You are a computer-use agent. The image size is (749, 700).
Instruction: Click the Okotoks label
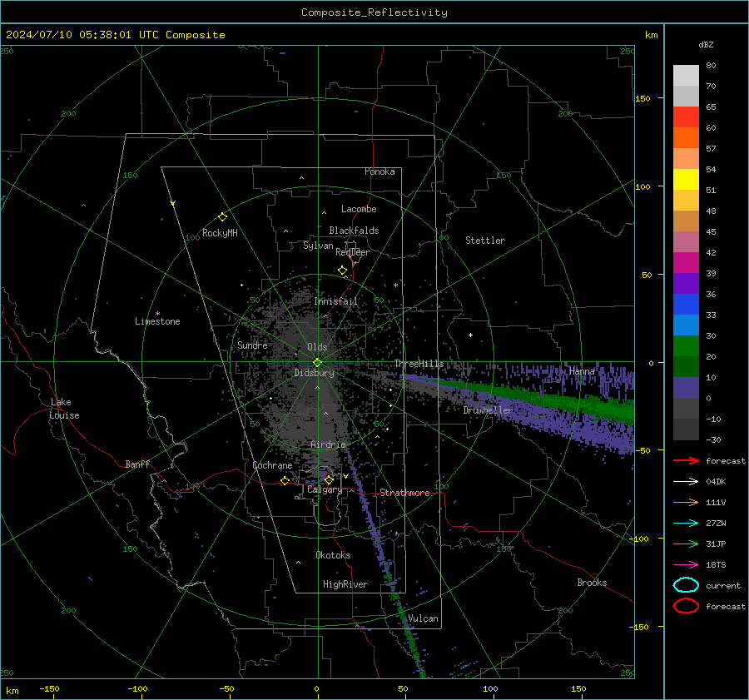pos(333,555)
